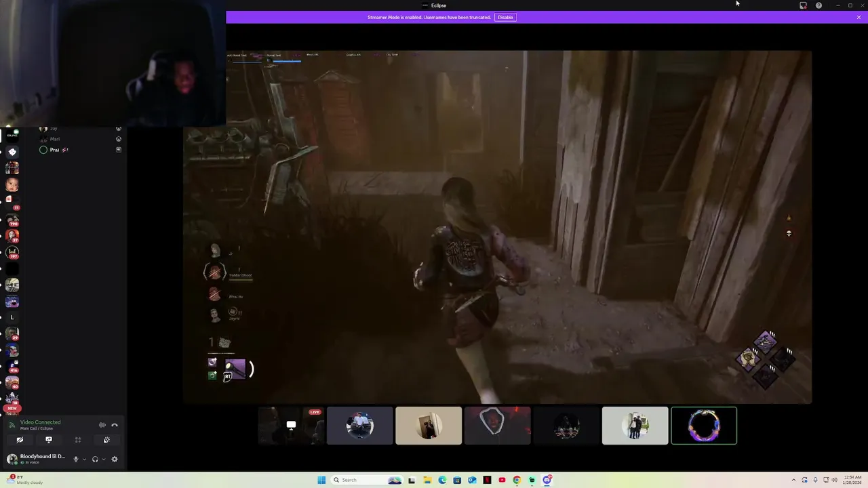The image size is (868, 488).
Task: Open server icon with 416 badge
Action: pyautogui.click(x=12, y=366)
